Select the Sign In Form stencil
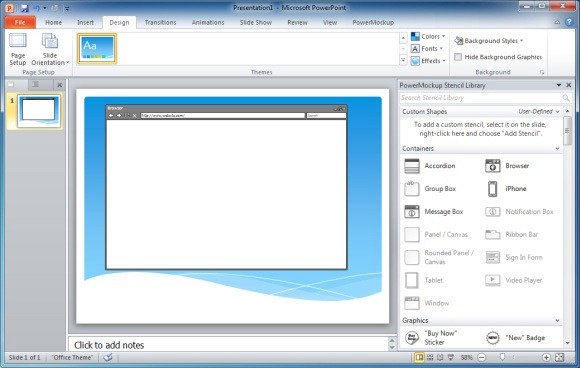Image resolution: width=580 pixels, height=368 pixels. click(514, 257)
